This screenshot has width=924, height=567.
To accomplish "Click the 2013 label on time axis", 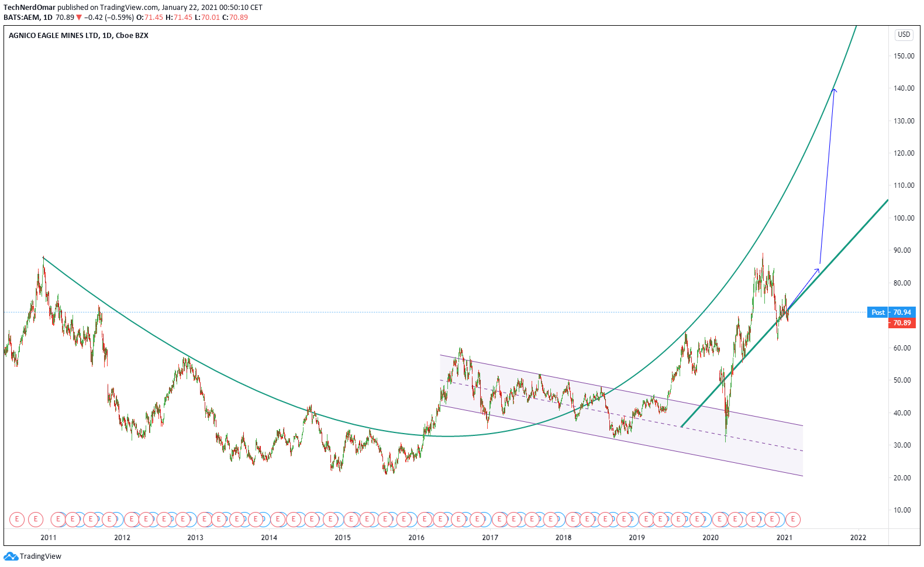I will [195, 538].
